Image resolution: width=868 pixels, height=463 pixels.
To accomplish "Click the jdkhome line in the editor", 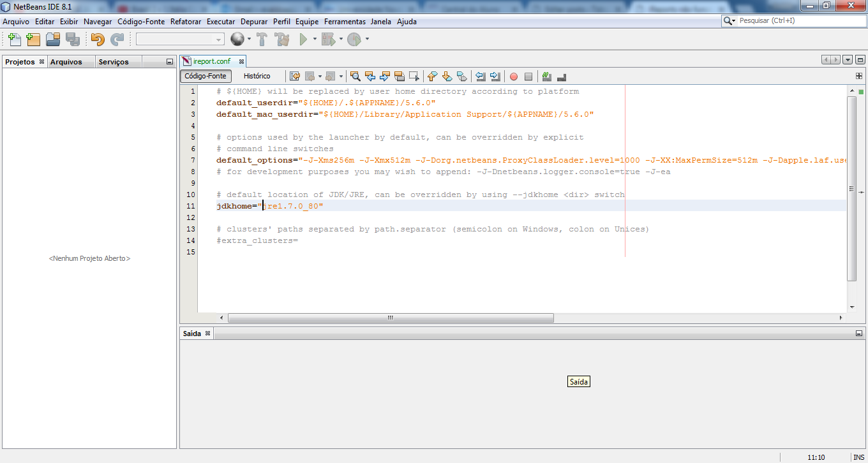I will (522, 206).
